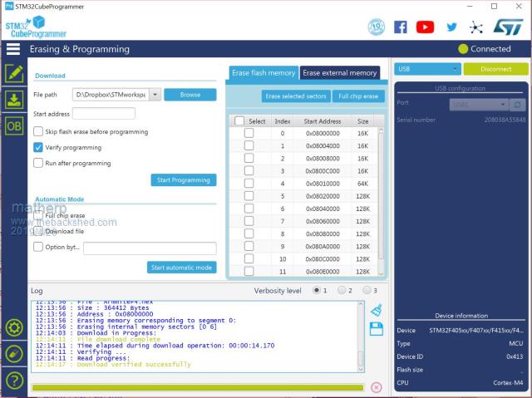Clear the log with the broom icon
The image size is (532, 398).
[x=376, y=310]
